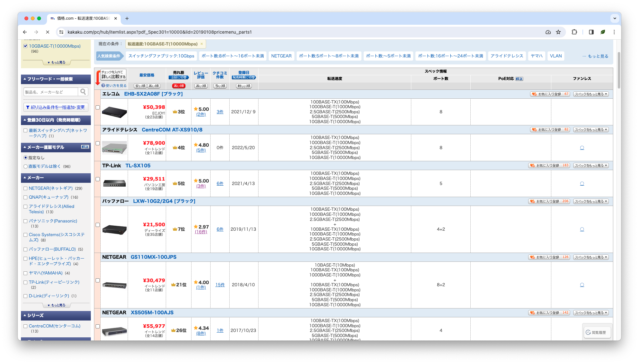Collapse the フリーワード・一括検索 section
Viewport: 639px width, 364px height.
coord(56,79)
